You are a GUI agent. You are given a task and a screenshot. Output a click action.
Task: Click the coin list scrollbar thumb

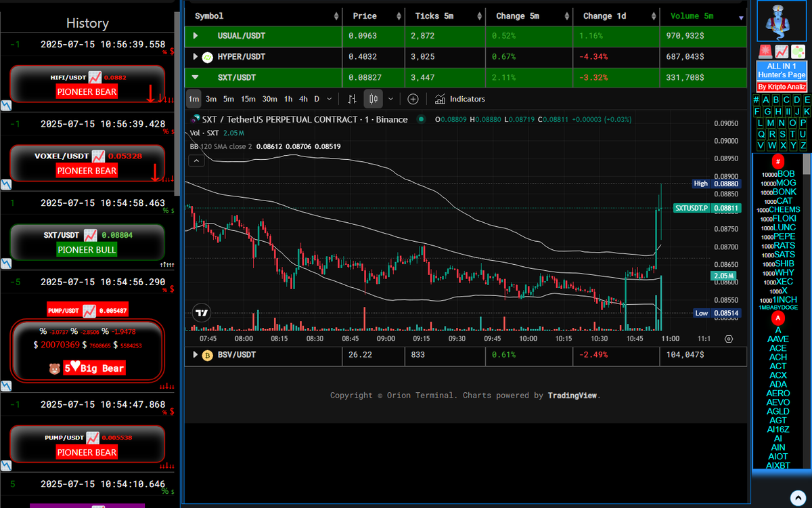pyautogui.click(x=807, y=165)
